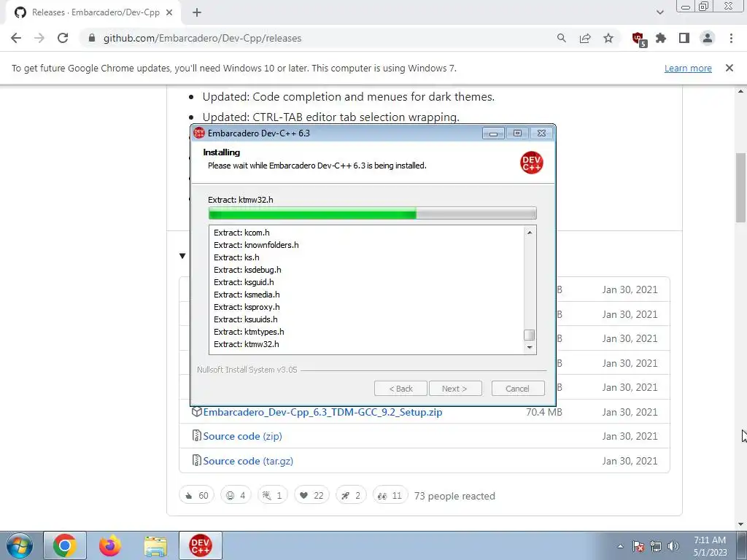
Task: Download Source code (zip)
Action: tap(242, 436)
